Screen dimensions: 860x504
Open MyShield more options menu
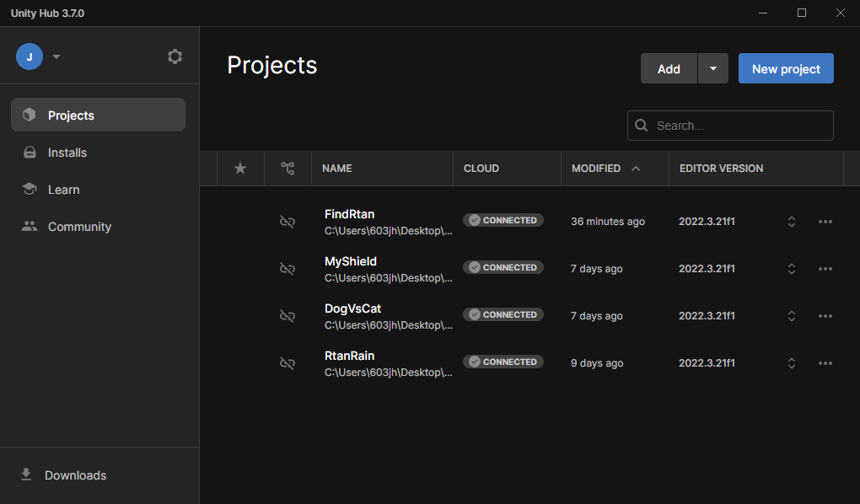[x=825, y=269]
